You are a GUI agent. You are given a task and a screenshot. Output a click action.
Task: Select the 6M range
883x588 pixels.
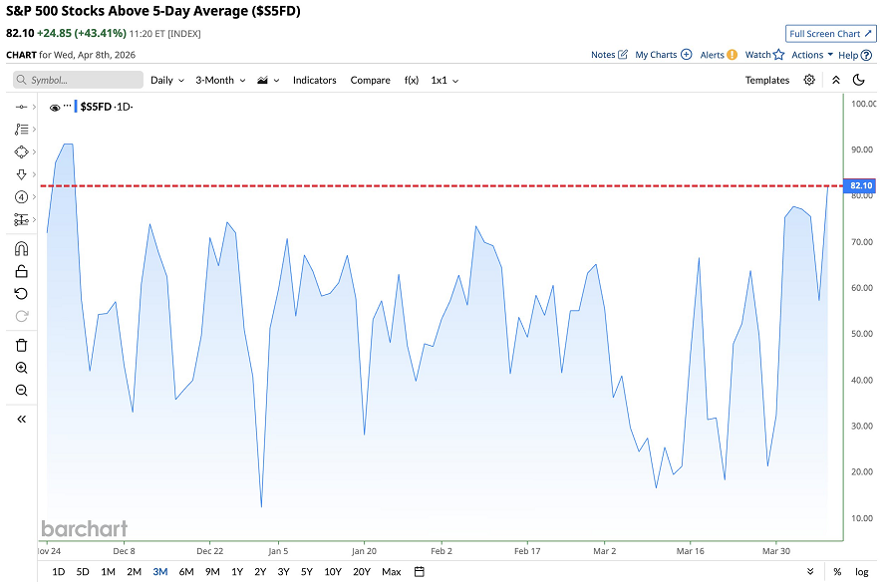[186, 572]
